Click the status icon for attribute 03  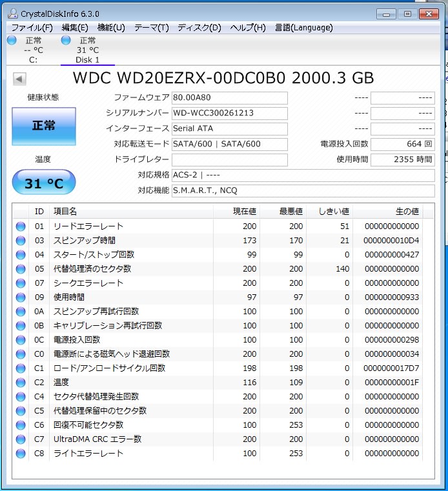[x=21, y=241]
